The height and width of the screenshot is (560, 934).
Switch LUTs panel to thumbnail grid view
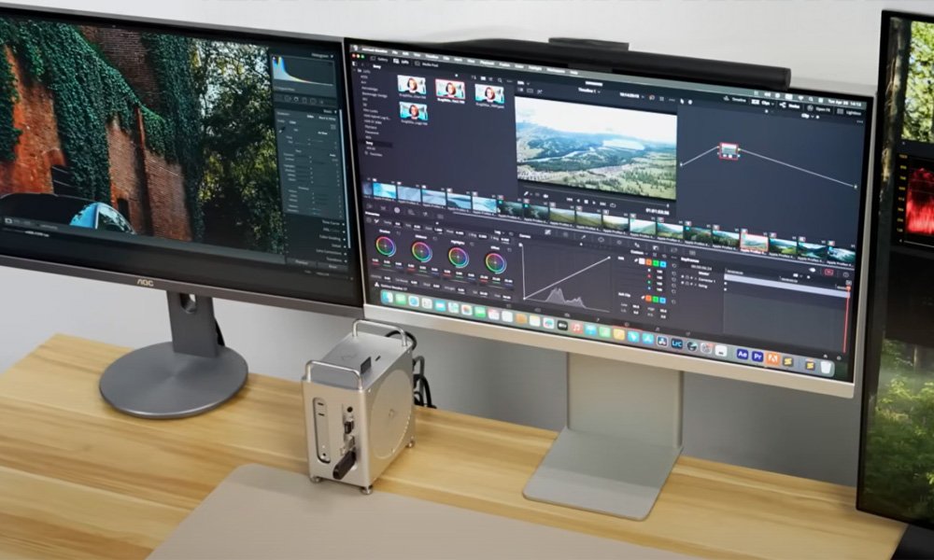pyautogui.click(x=484, y=78)
